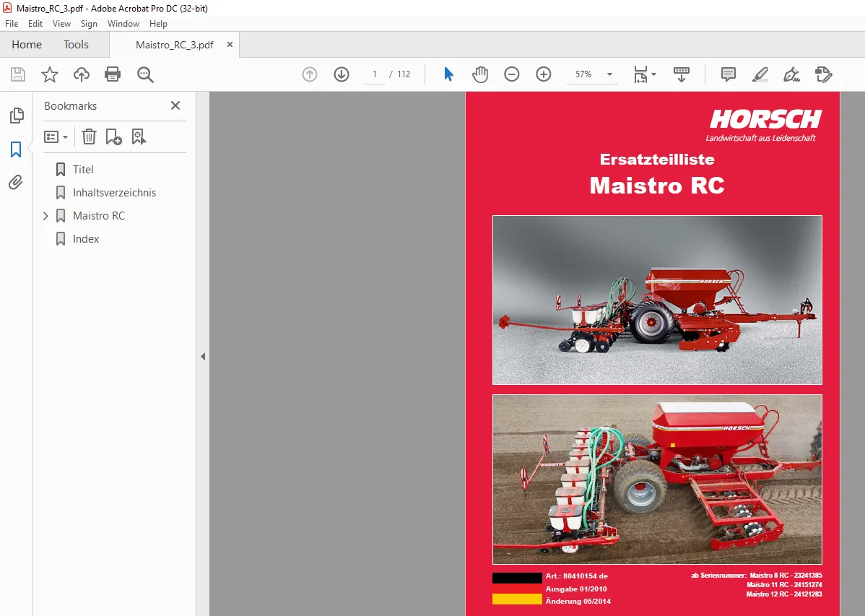Open the Sign menu
This screenshot has height=616, width=865.
[89, 24]
